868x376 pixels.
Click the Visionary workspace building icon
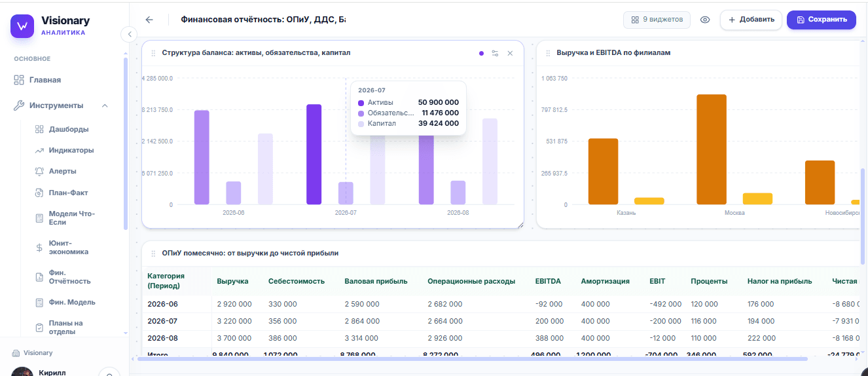click(x=16, y=352)
